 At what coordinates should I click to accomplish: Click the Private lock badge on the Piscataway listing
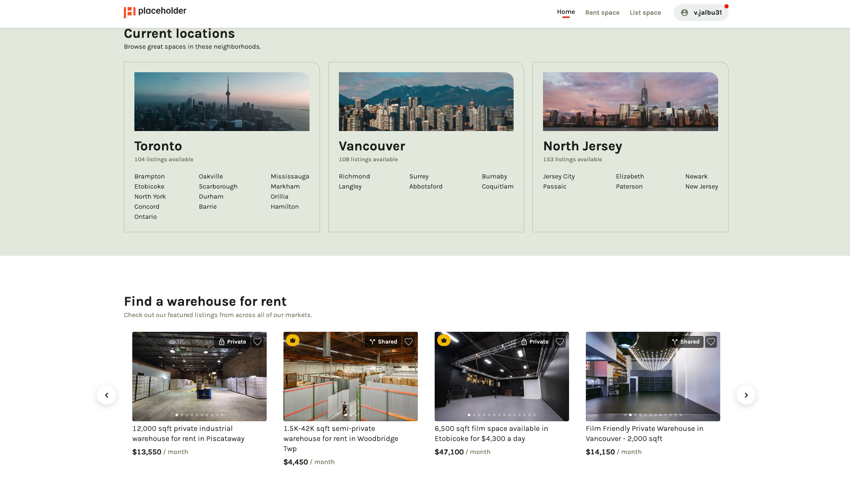pos(232,341)
